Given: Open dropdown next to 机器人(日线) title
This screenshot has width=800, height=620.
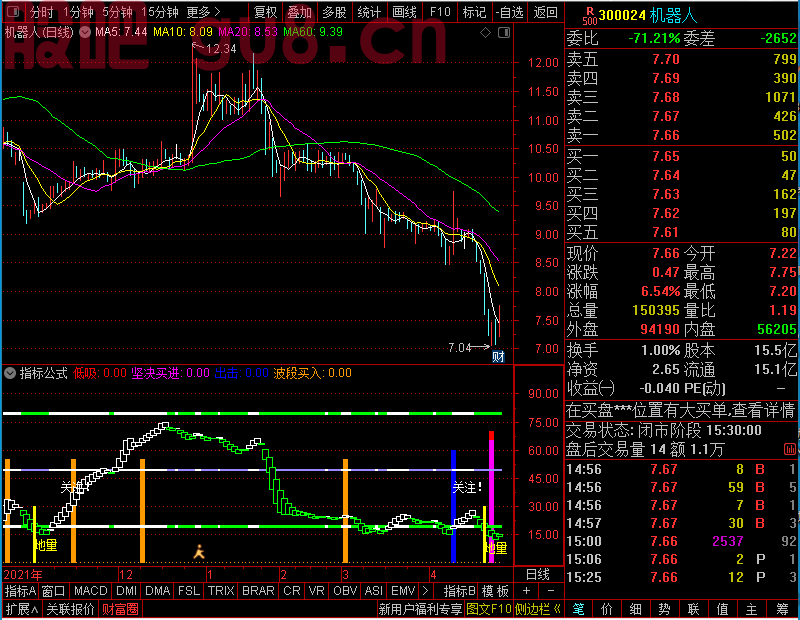Looking at the screenshot, I should (x=85, y=32).
